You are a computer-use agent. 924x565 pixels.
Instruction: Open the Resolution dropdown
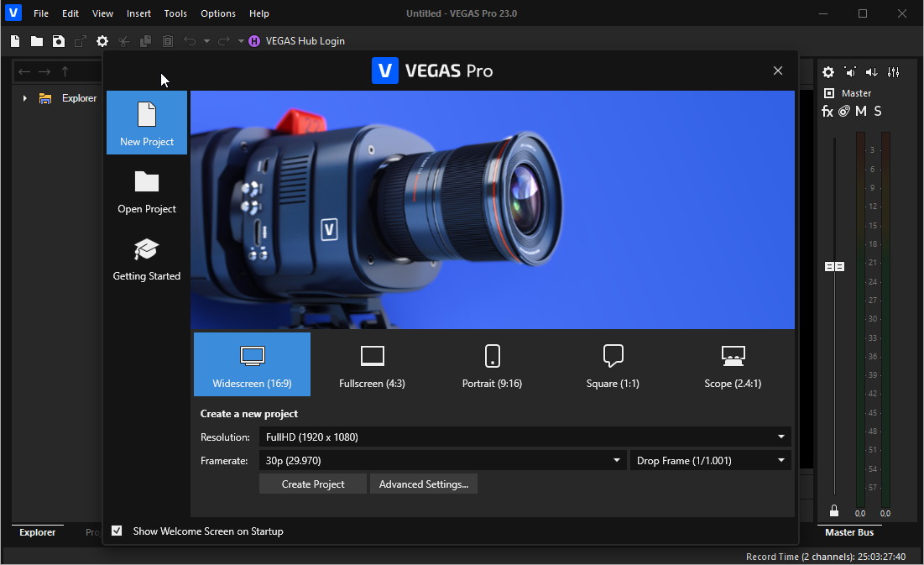tap(525, 437)
